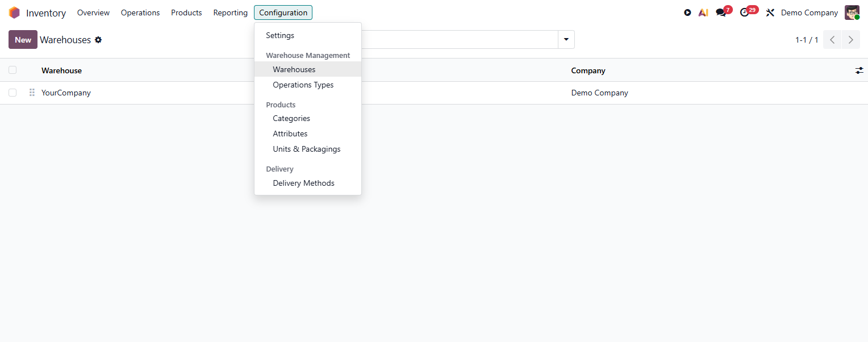This screenshot has width=868, height=342.
Task: Select Delivery Methods menu entry
Action: (308, 183)
